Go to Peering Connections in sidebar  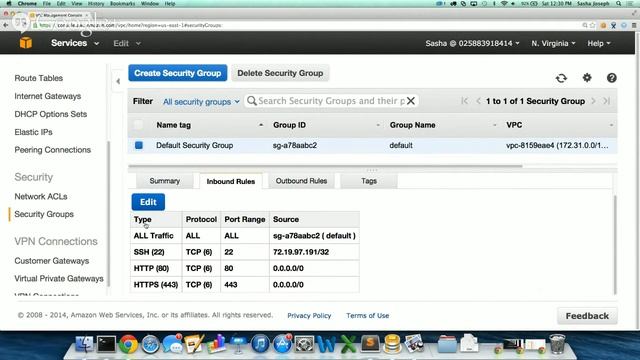pos(53,150)
